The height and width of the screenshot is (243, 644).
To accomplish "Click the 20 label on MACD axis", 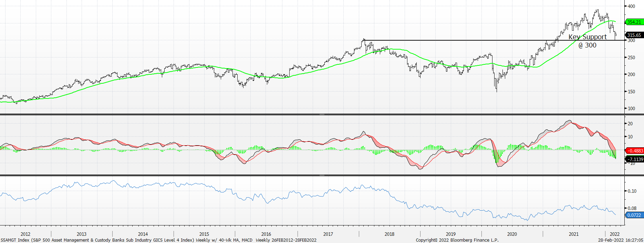I will tap(630, 124).
